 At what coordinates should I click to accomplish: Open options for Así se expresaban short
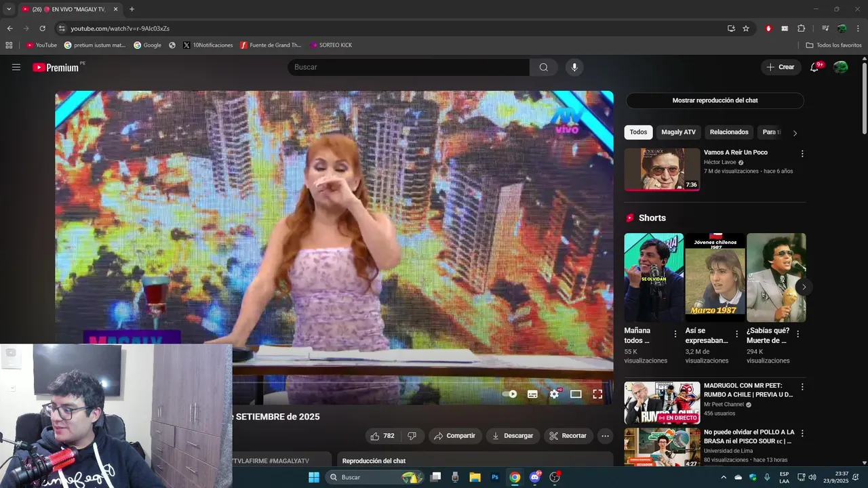[x=736, y=334]
